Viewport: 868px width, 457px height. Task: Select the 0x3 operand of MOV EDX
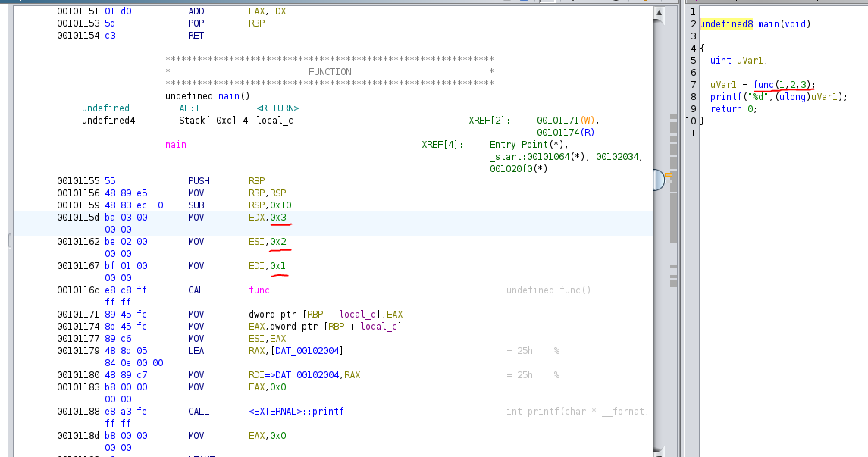(x=278, y=218)
